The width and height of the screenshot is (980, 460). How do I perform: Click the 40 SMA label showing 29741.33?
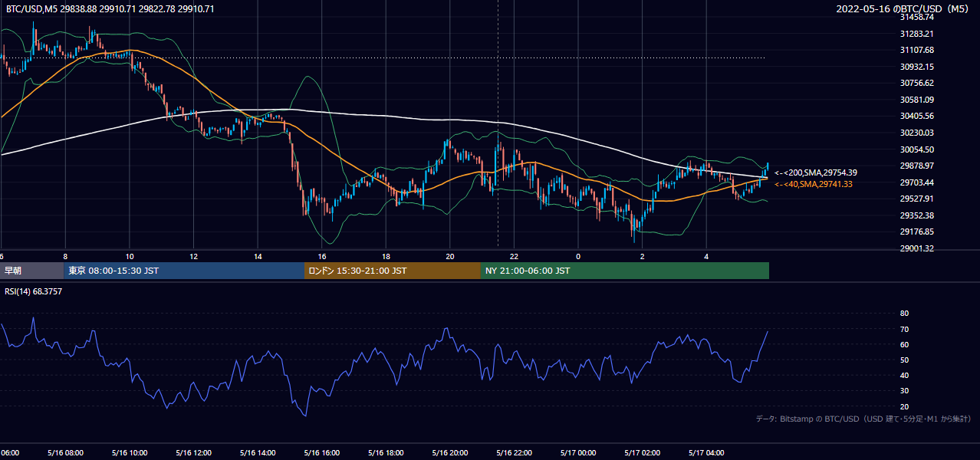[x=814, y=184]
